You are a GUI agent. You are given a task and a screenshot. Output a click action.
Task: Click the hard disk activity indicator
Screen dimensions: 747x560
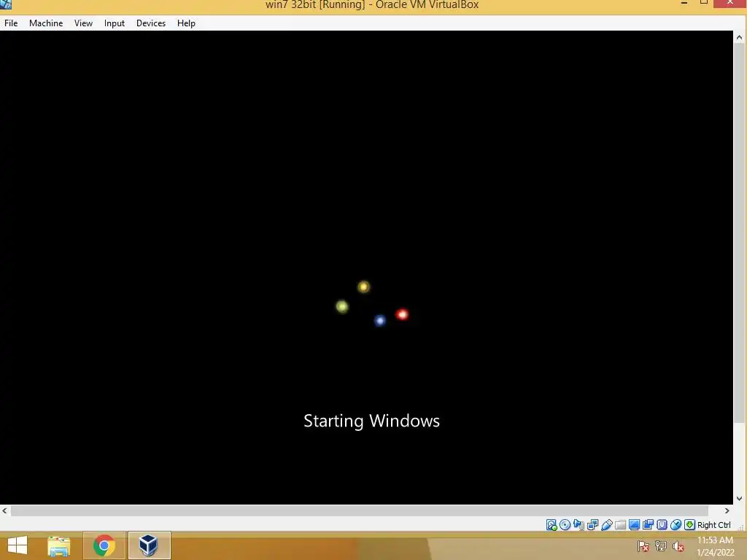551,525
